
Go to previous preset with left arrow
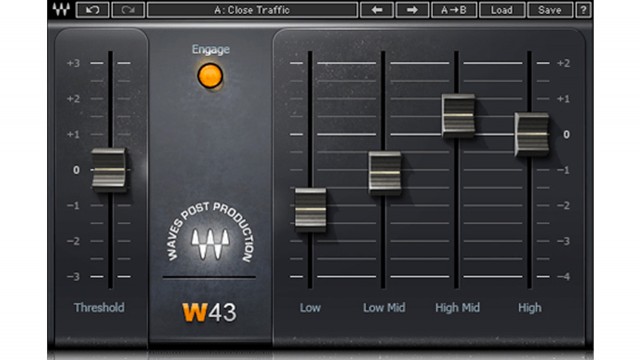coord(377,10)
